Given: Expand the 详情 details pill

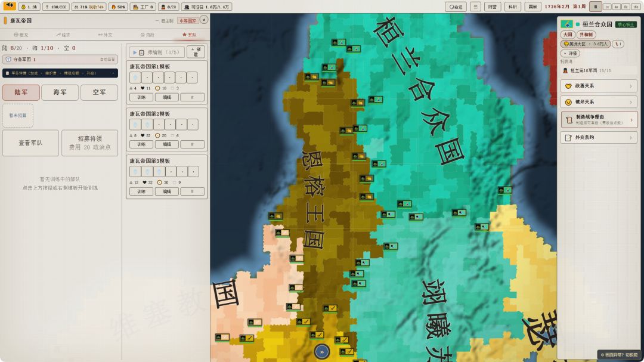Looking at the screenshot, I should pos(571,54).
